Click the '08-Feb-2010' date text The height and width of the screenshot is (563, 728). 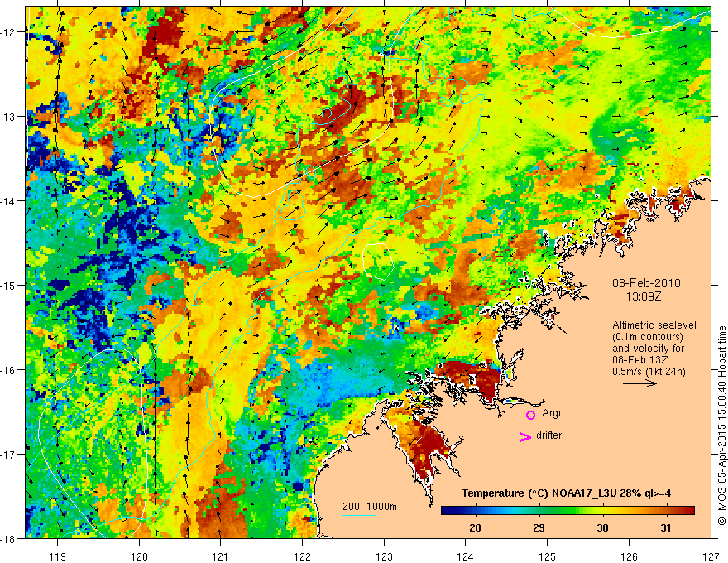tap(646, 283)
